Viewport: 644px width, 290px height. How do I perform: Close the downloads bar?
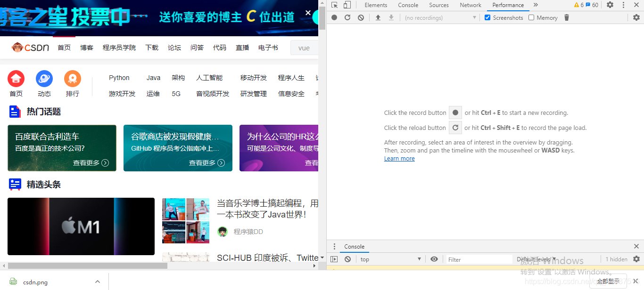point(636,281)
